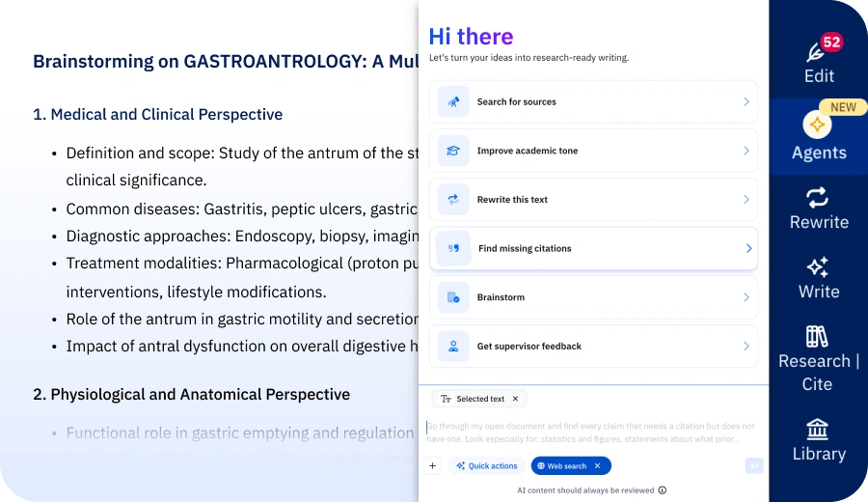Click the send arrow button

[754, 465]
